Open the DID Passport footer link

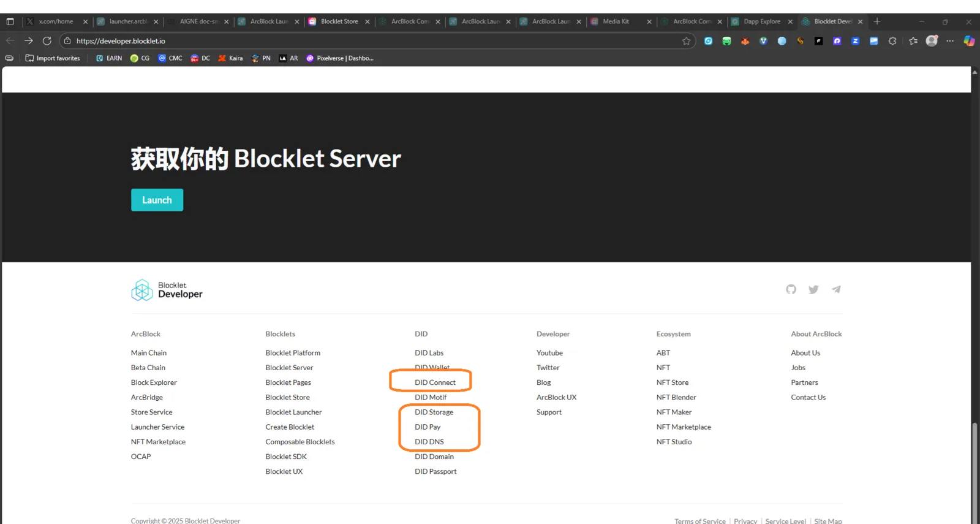435,471
